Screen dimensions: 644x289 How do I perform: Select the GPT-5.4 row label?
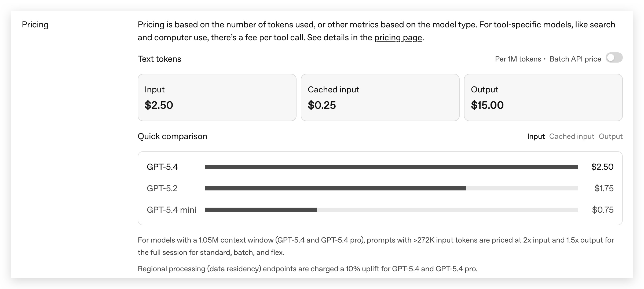pyautogui.click(x=162, y=167)
